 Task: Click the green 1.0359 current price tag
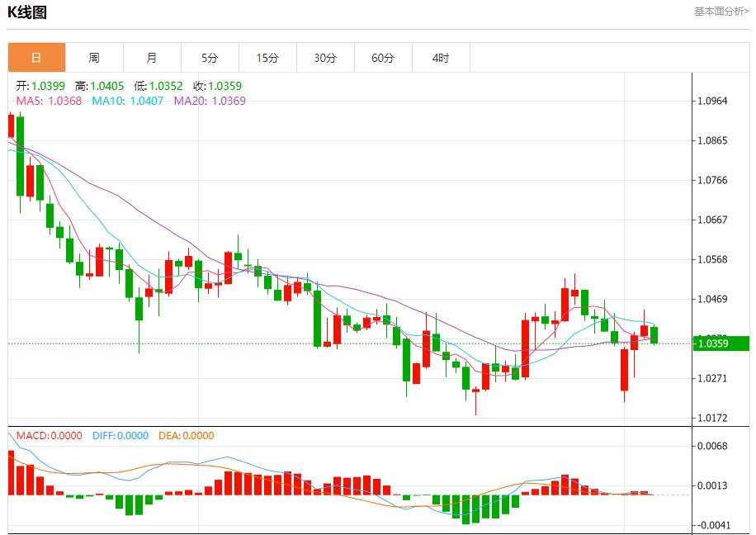[721, 343]
